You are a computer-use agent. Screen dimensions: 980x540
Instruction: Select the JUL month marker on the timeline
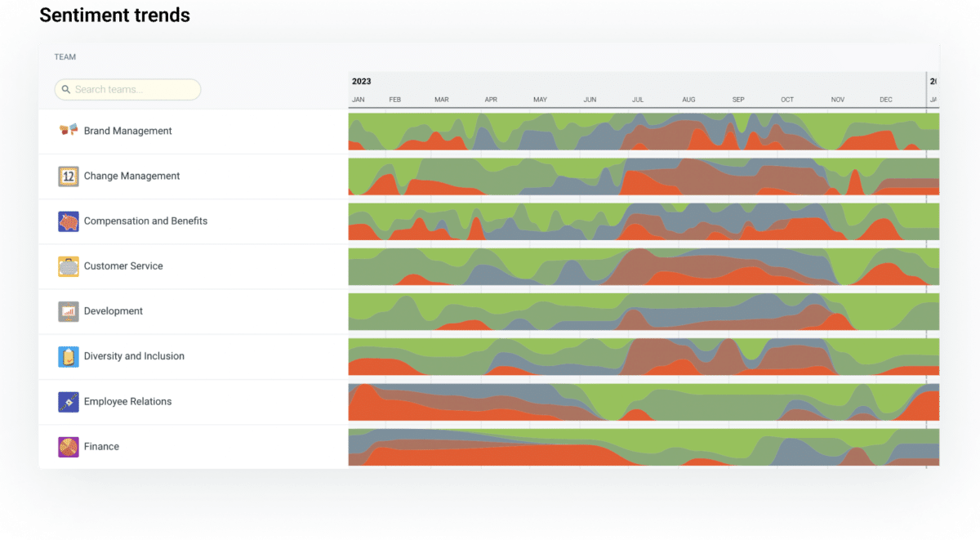[x=637, y=99]
